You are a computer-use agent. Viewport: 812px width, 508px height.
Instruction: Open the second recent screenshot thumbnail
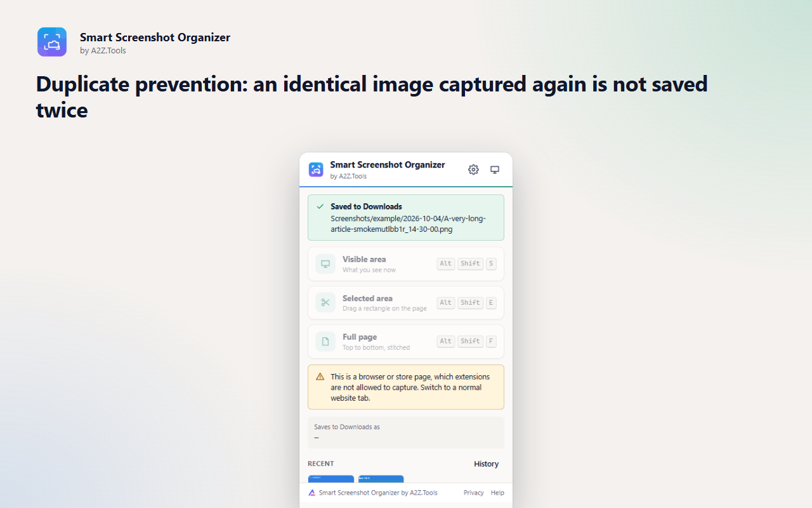click(x=381, y=479)
